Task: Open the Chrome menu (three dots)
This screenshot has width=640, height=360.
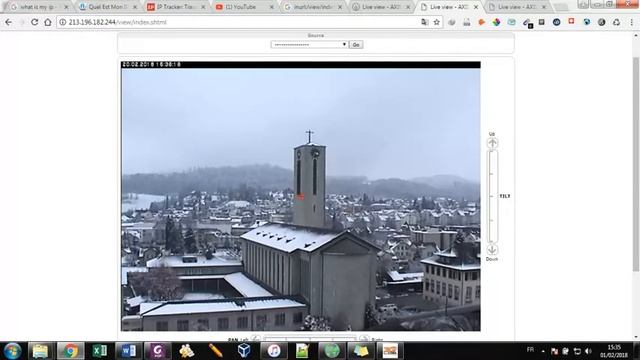Action: click(631, 22)
